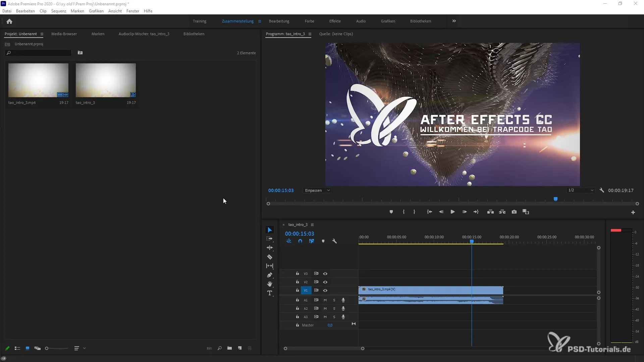Toggle Snap in timeline
The image size is (644, 362).
pos(300,241)
